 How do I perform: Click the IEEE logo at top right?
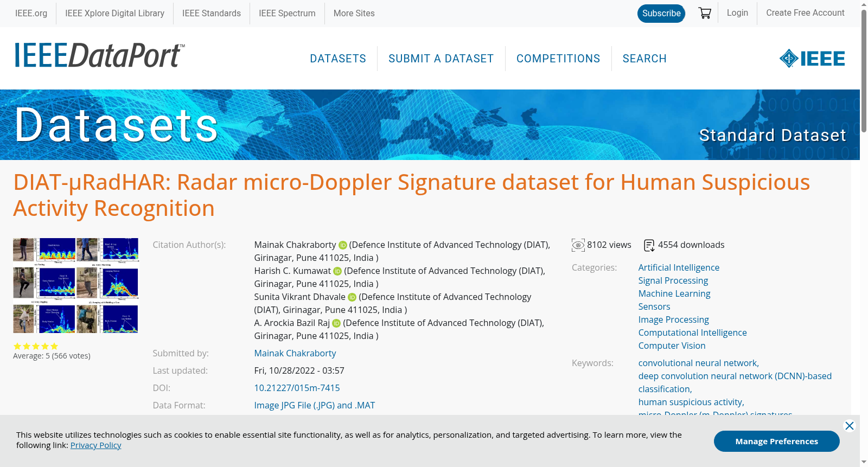(812, 59)
